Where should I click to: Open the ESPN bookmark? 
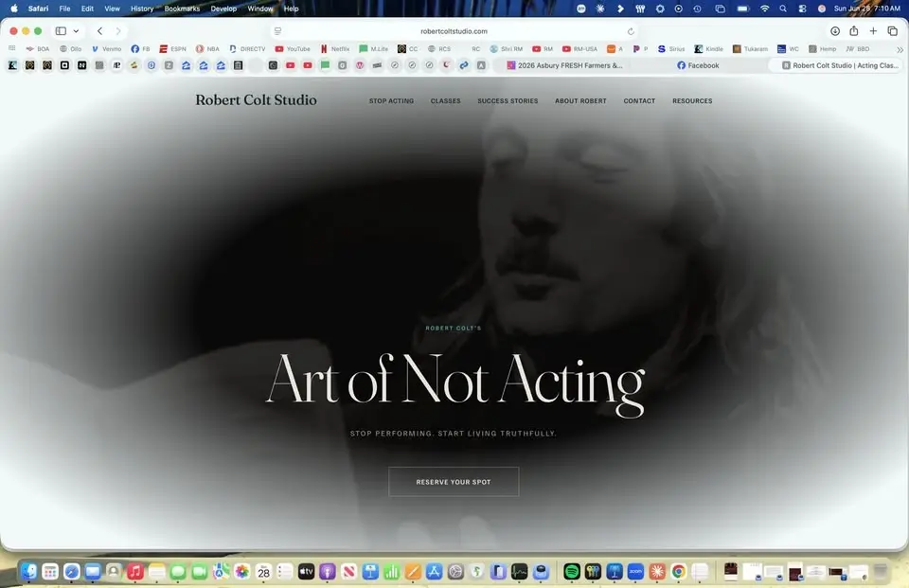tap(172, 49)
